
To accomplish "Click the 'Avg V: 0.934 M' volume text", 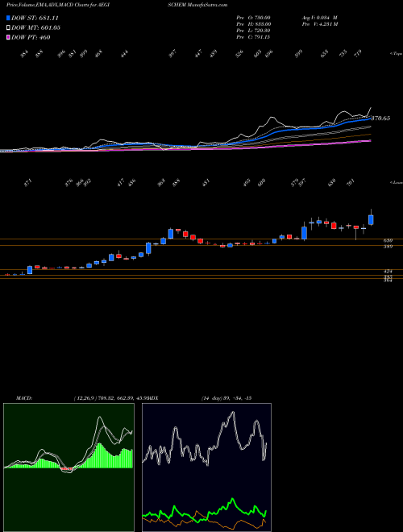I will click(319, 18).
